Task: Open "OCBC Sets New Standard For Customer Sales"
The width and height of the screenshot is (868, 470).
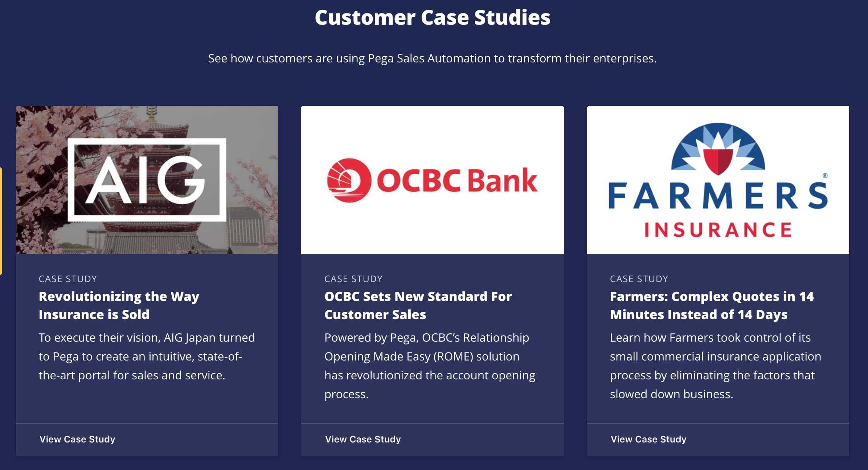Action: (418, 305)
